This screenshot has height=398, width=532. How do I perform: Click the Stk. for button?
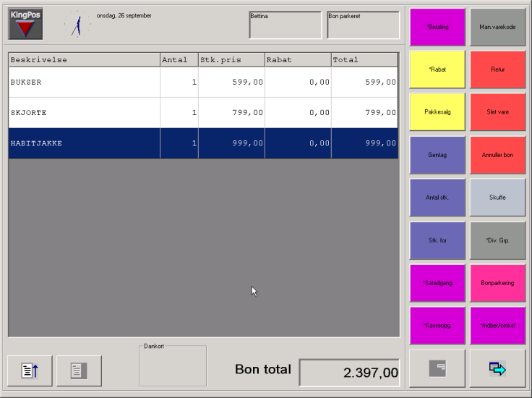point(437,240)
